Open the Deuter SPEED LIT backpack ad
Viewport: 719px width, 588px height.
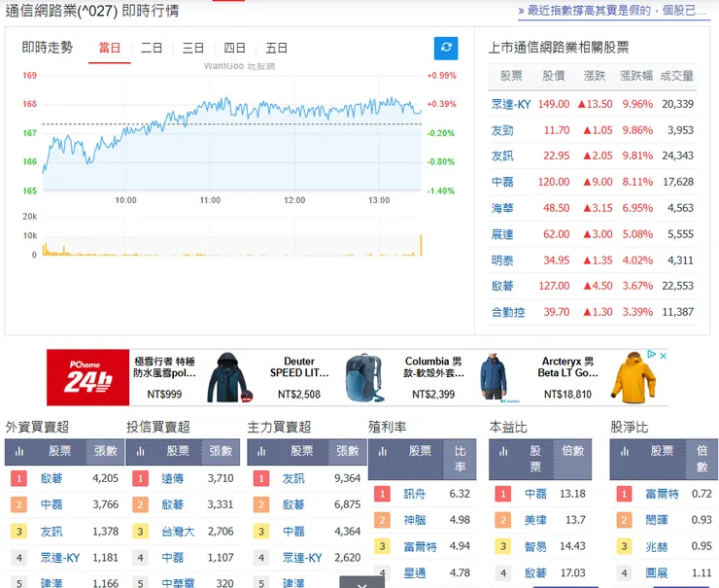pos(325,377)
